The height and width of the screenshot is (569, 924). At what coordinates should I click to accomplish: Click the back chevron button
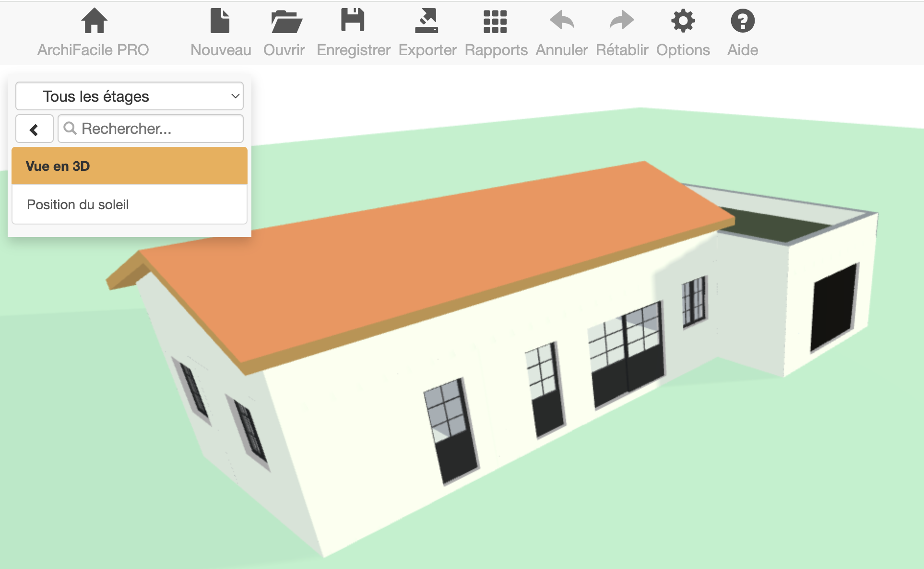(x=34, y=129)
